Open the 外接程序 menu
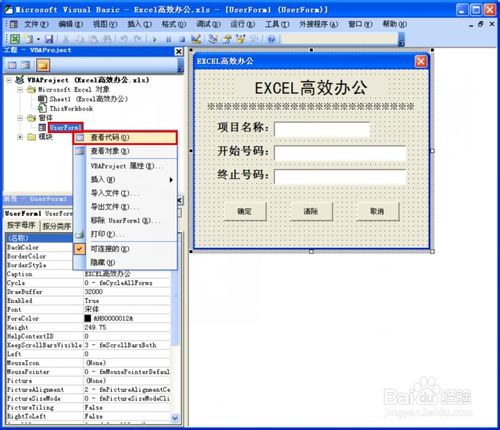 [x=318, y=24]
